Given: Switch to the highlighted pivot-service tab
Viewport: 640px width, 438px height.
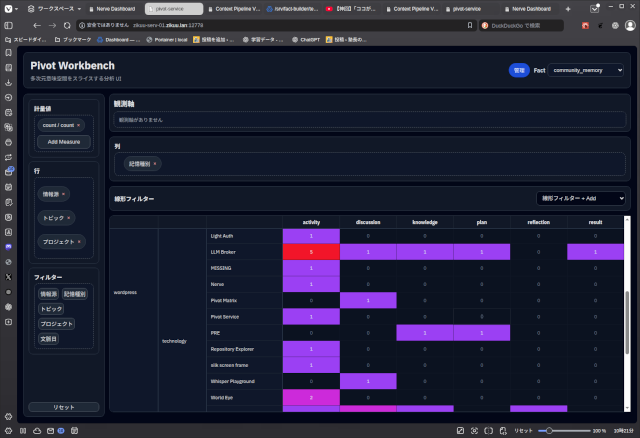Looking at the screenshot, I should 174,9.
